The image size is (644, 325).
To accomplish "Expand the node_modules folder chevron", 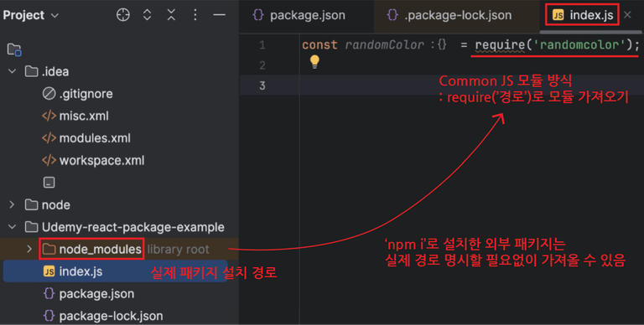I will coord(29,249).
